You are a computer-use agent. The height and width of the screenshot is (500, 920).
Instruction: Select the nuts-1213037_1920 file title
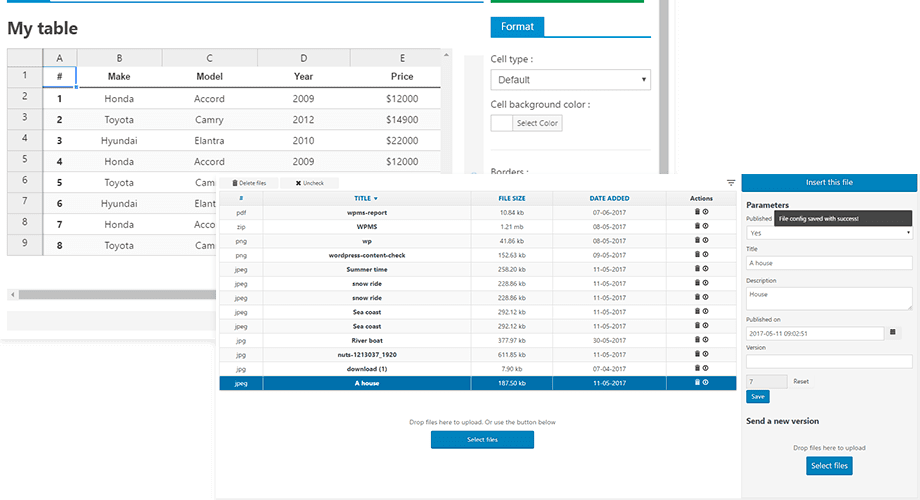tap(367, 354)
